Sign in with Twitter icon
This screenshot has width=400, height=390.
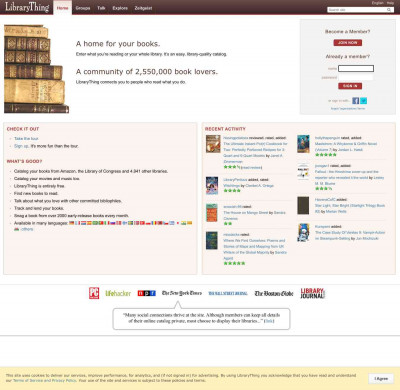(364, 101)
